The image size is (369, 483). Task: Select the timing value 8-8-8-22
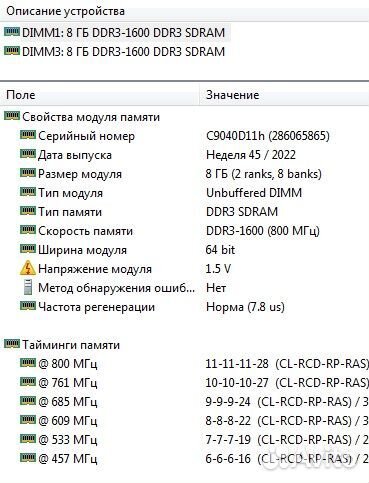228,421
